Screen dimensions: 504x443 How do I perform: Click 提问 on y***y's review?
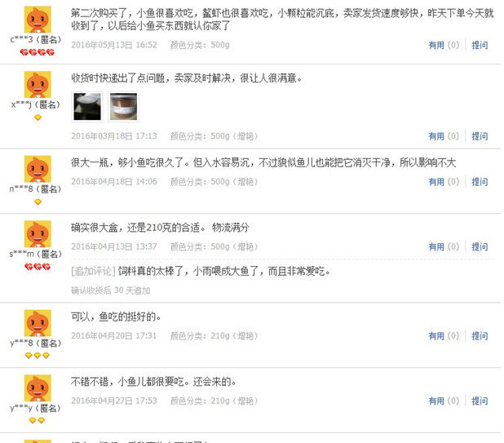pyautogui.click(x=480, y=401)
